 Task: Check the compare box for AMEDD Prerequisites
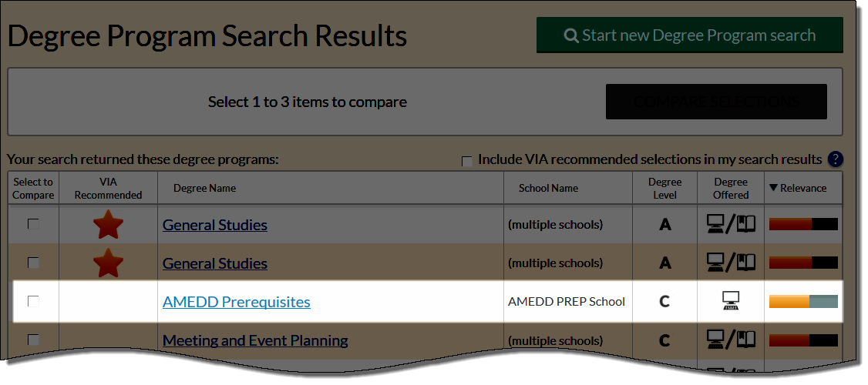point(34,301)
